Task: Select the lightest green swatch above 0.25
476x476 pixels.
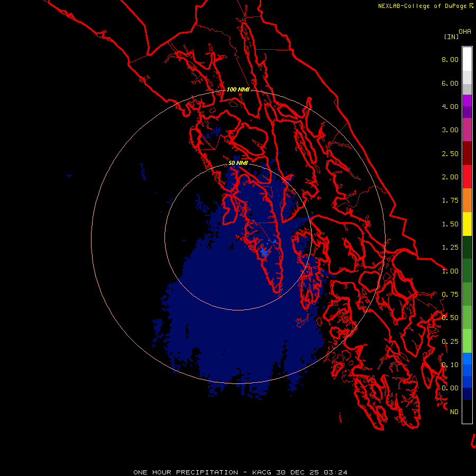Action: click(467, 341)
